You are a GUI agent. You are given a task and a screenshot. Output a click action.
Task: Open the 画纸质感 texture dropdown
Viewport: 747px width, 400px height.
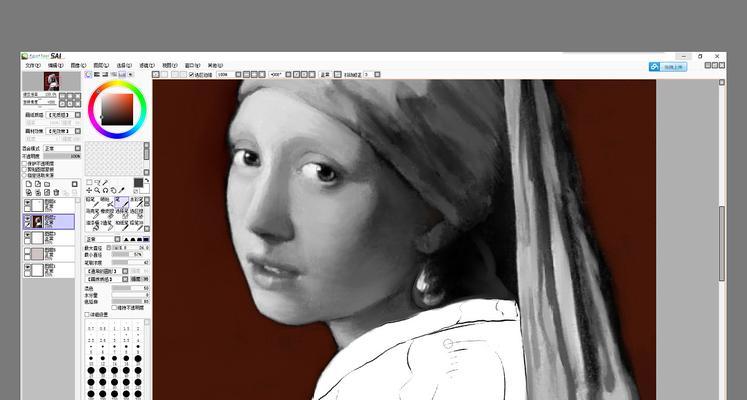(x=78, y=115)
